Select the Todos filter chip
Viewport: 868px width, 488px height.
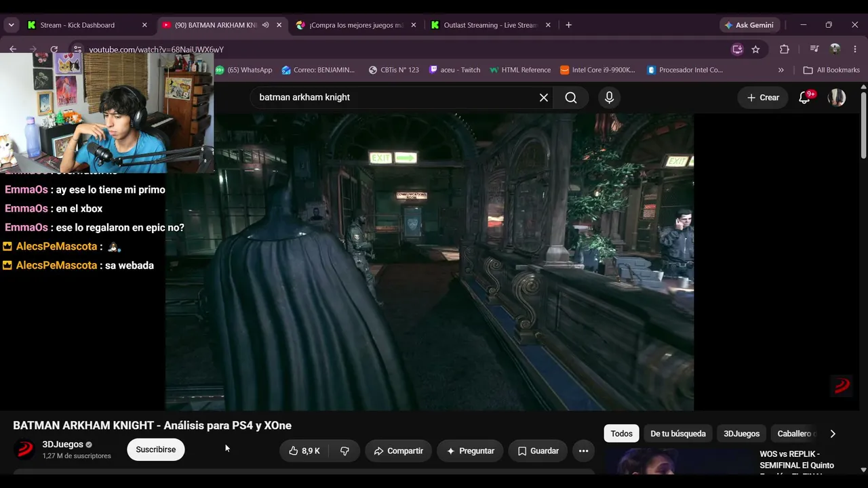coord(621,434)
